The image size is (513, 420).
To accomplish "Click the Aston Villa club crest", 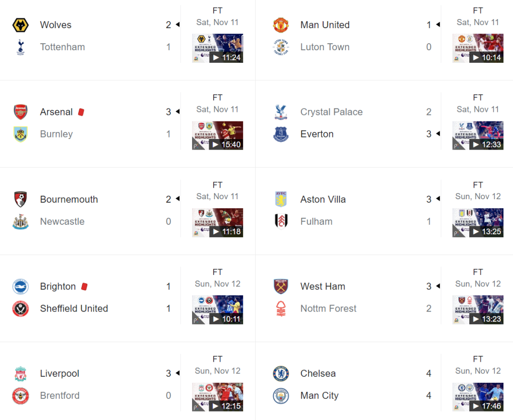I will (281, 199).
